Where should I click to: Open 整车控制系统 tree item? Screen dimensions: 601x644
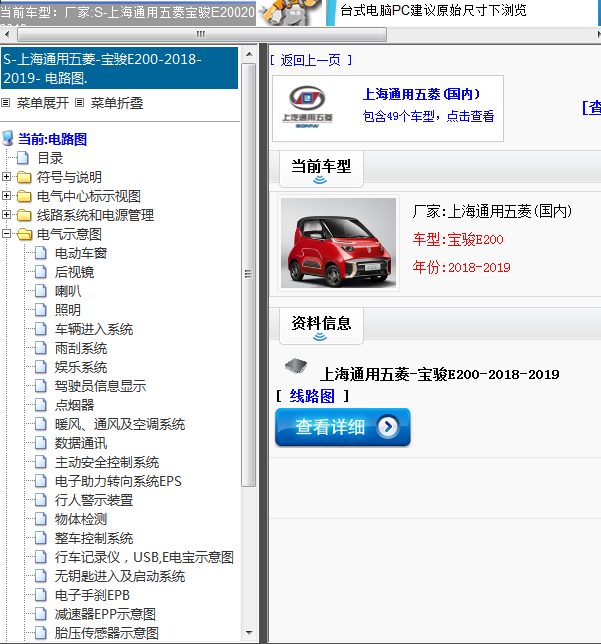[94, 538]
